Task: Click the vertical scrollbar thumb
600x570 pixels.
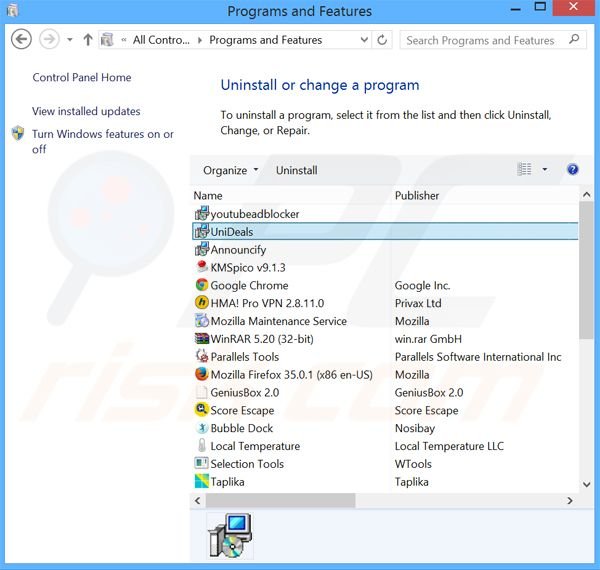Action: tap(586, 270)
